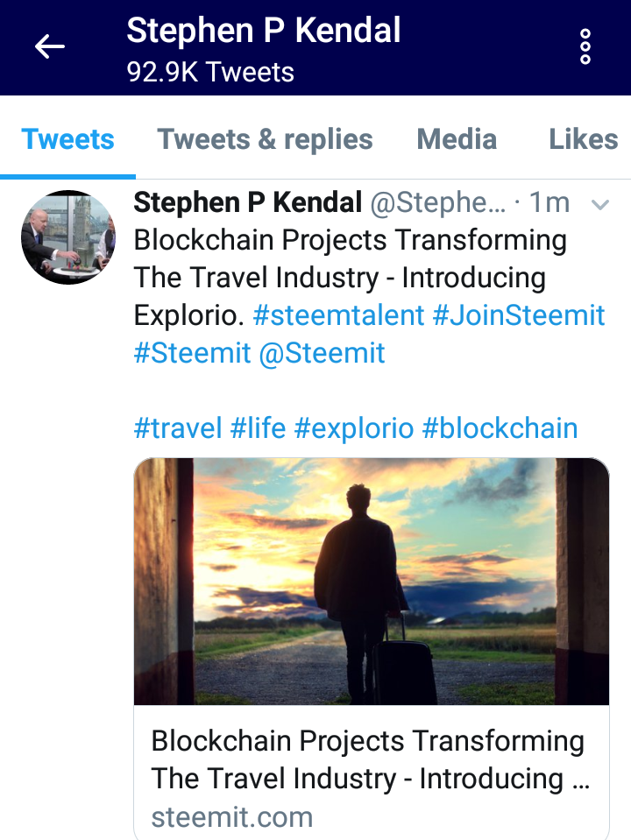The image size is (631, 840).
Task: Expand the tweet options chevron
Action: click(x=600, y=204)
